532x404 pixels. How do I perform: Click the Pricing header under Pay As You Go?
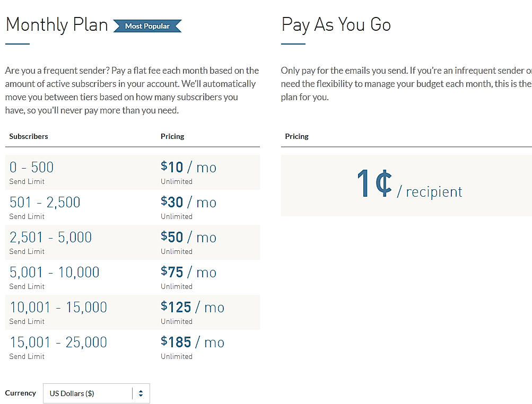(x=296, y=136)
